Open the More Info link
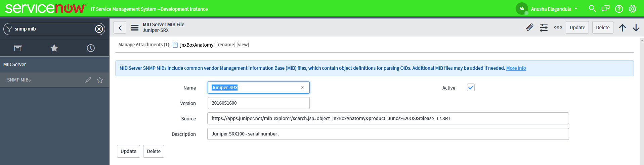 coord(516,68)
